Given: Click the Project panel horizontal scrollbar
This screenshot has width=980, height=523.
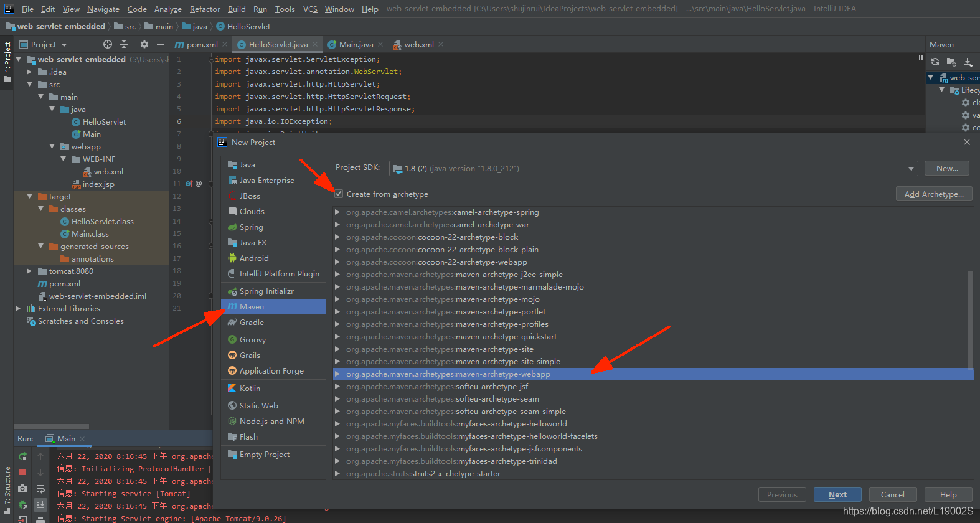Looking at the screenshot, I should tap(52, 426).
